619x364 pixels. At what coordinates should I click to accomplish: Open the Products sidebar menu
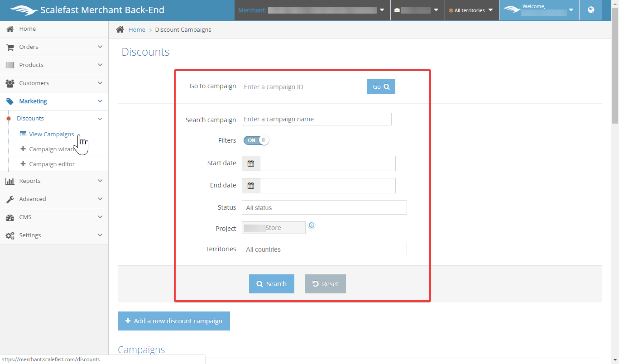click(x=54, y=65)
